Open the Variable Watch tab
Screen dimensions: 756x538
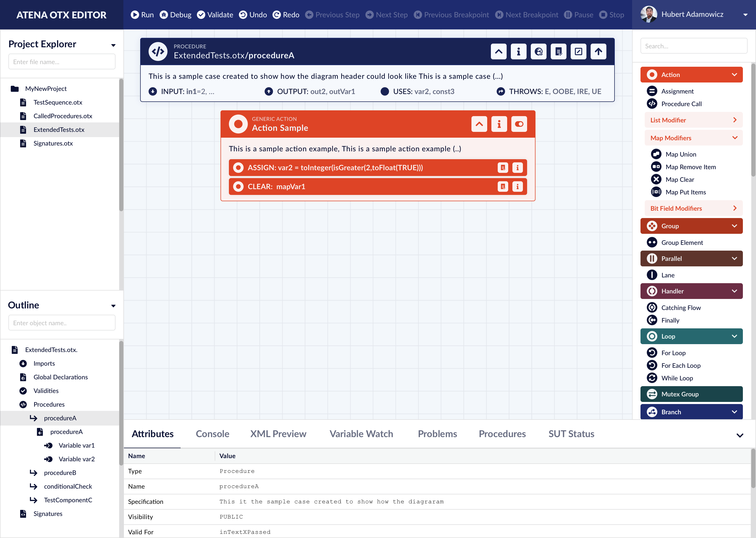tap(361, 434)
